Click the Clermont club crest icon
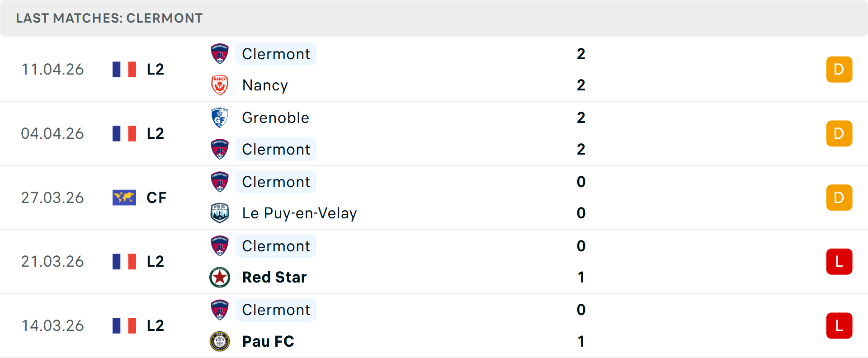Screen dimensions: 868x358 220,54
